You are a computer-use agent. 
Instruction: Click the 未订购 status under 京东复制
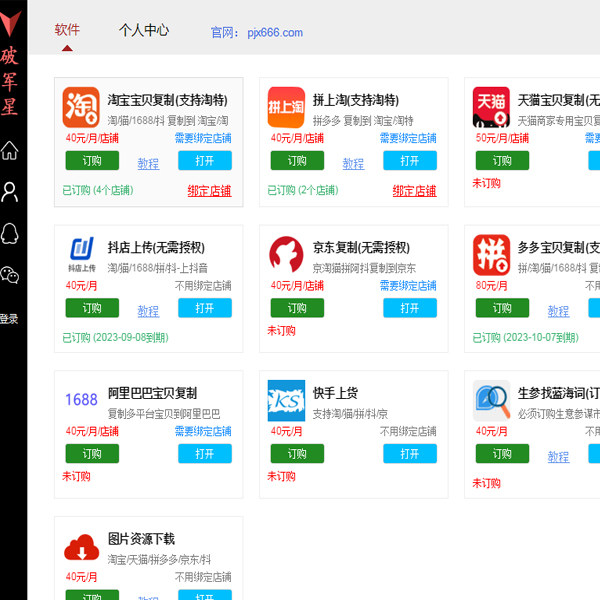pyautogui.click(x=281, y=331)
